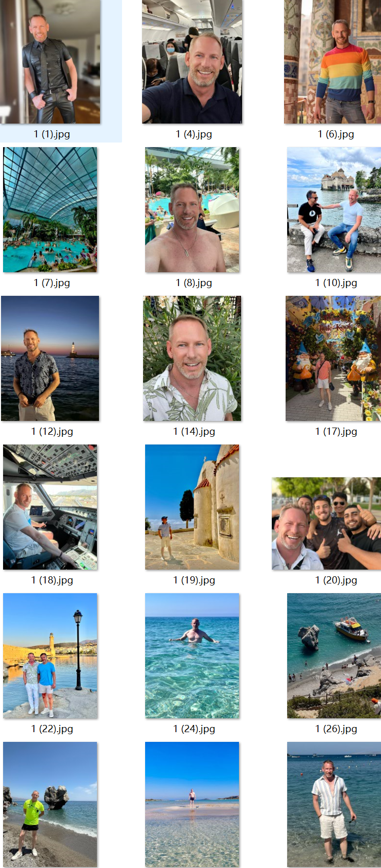Select the sunset lighthouse photo 1 (12).jpg
Image resolution: width=381 pixels, height=868 pixels.
(50, 358)
